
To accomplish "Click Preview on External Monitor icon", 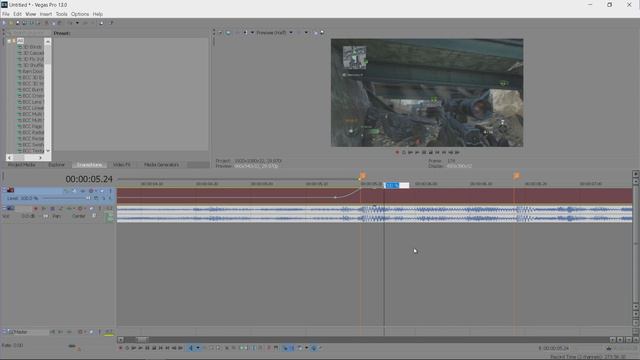I will point(228,33).
